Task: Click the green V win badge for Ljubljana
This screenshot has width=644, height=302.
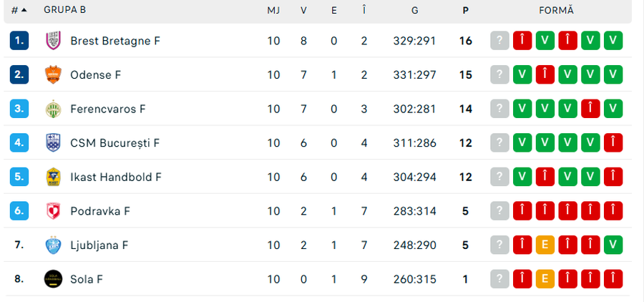Action: coord(613,245)
